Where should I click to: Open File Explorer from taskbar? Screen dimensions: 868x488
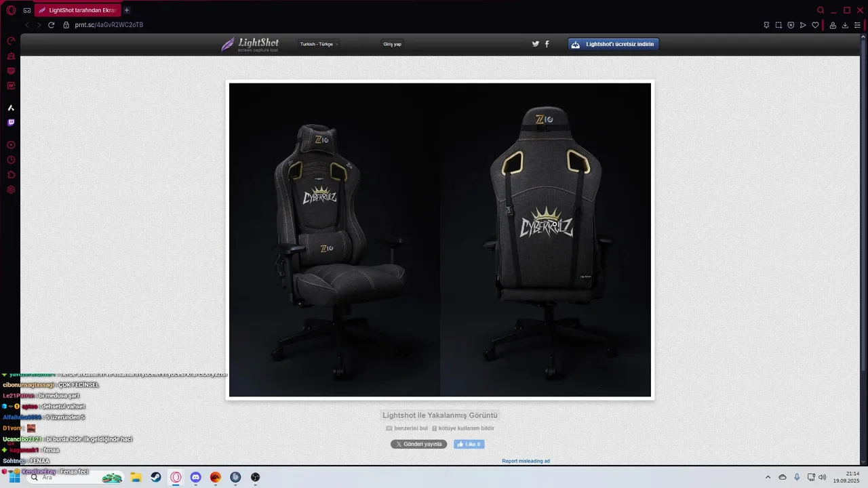pyautogui.click(x=136, y=477)
